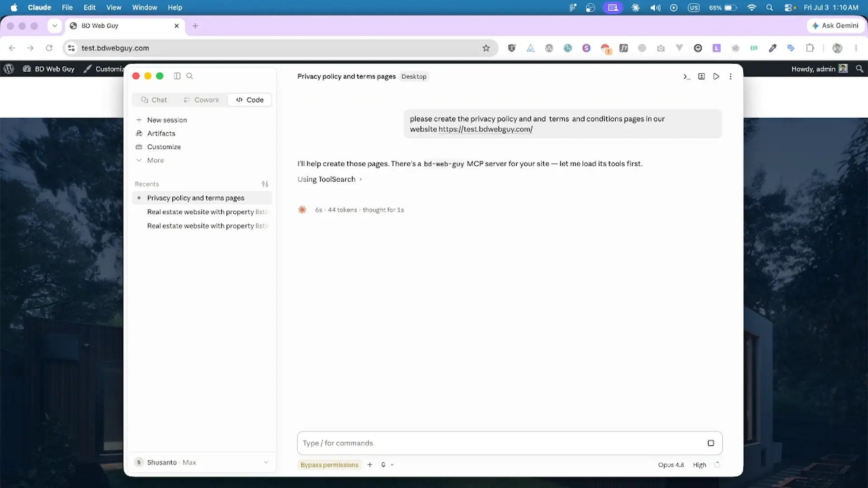Screen dimensions: 868x488
Task: Open the session options three-dot menu
Action: point(731,76)
